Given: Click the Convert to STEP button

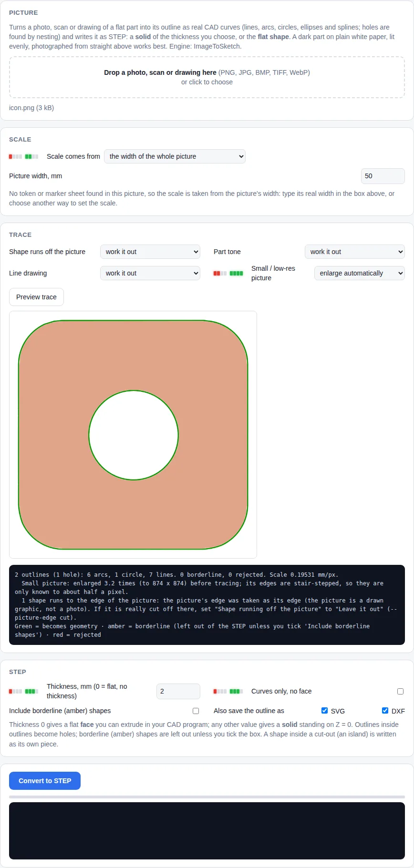Looking at the screenshot, I should (45, 781).
